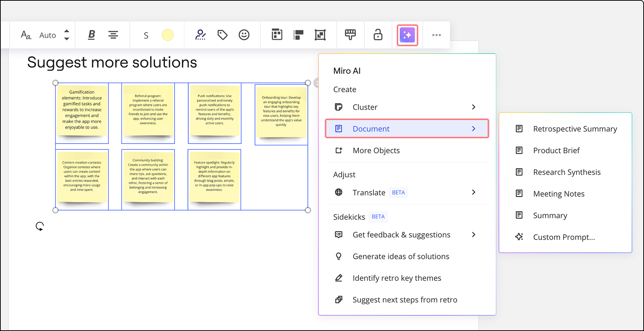Screen dimensions: 644x331
Task: Open the emoji reaction picker
Action: (244, 35)
